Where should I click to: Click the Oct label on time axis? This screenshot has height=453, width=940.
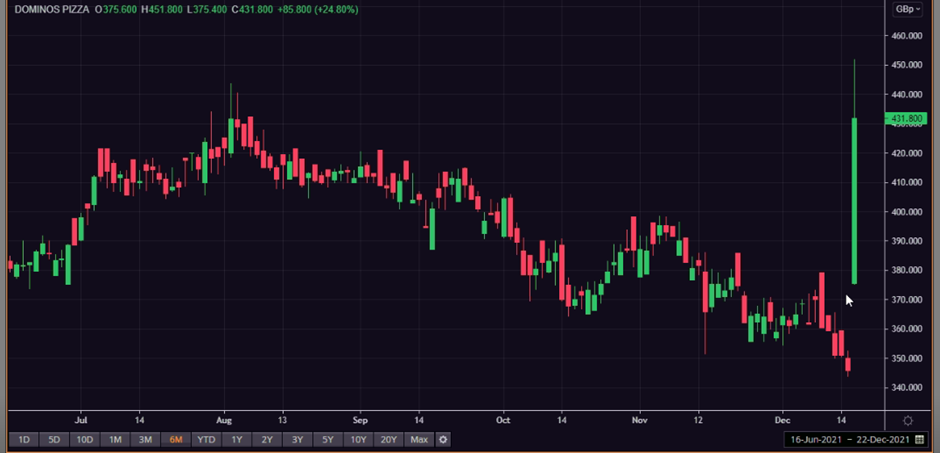pyautogui.click(x=503, y=420)
